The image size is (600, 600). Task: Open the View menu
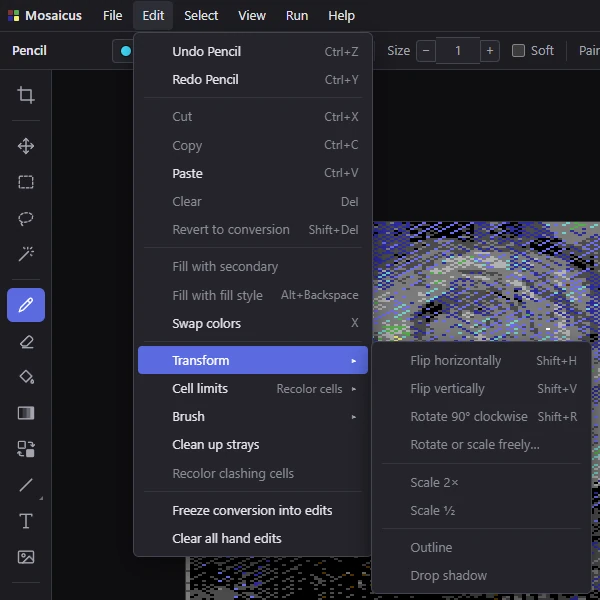click(252, 16)
